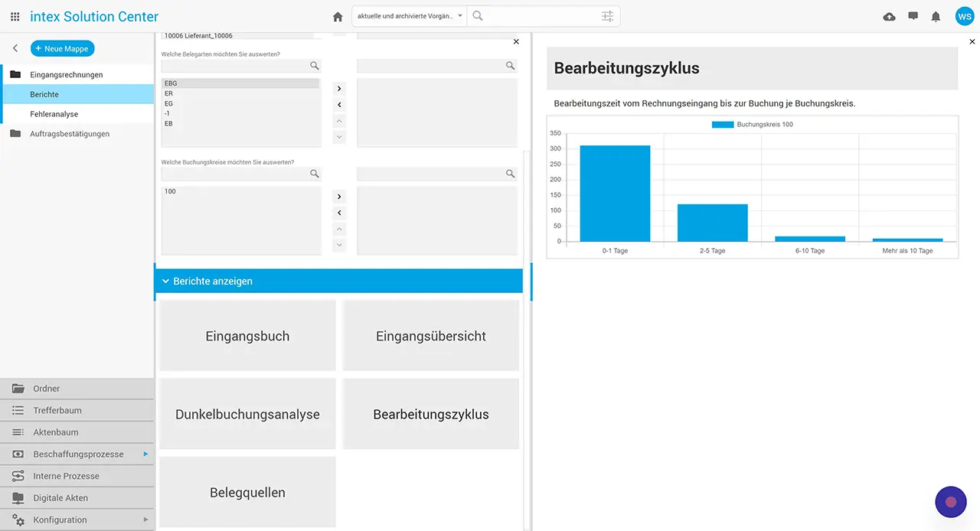Open the chat messages icon
Image resolution: width=980 pixels, height=531 pixels.
(x=913, y=16)
